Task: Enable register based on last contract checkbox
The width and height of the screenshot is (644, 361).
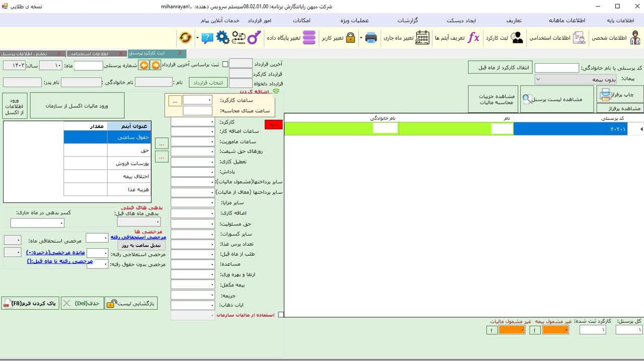Action: [x=225, y=64]
